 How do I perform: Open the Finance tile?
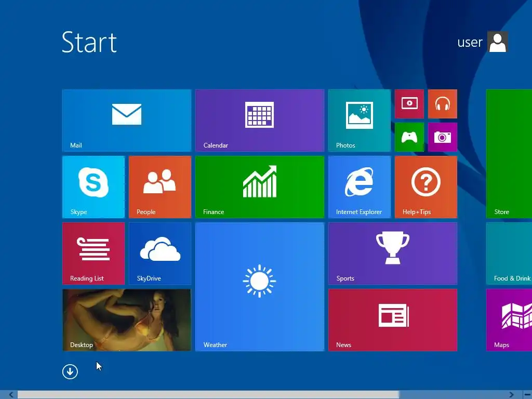(x=260, y=187)
